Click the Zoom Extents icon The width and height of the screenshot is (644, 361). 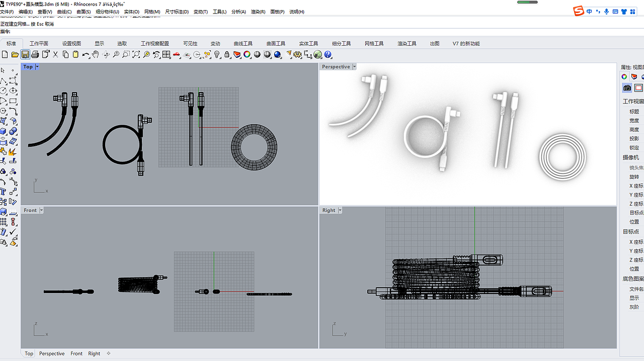[136, 54]
